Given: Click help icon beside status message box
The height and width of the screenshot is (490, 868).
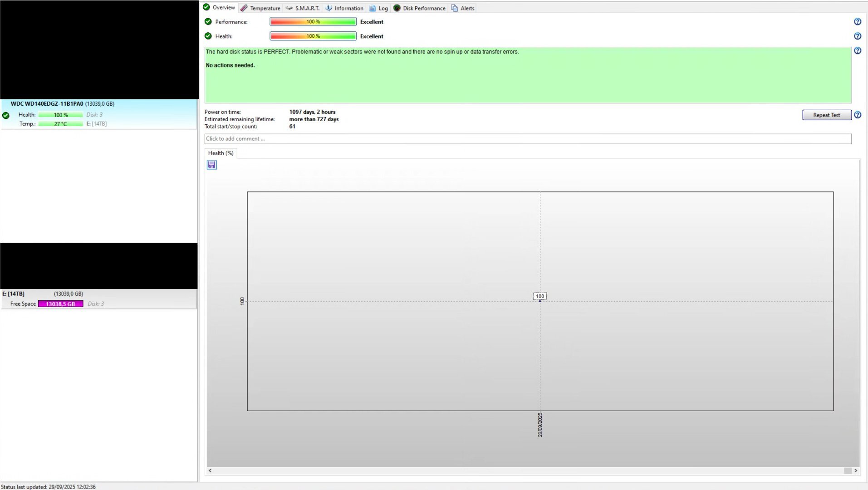Looking at the screenshot, I should (857, 51).
